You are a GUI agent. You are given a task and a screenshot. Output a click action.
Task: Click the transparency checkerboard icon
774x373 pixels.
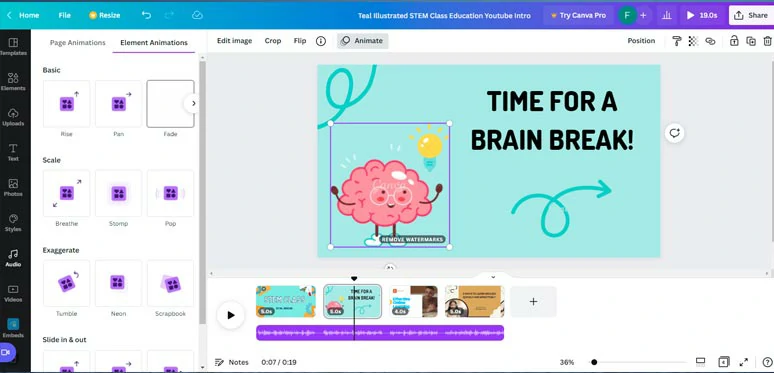pyautogui.click(x=693, y=41)
